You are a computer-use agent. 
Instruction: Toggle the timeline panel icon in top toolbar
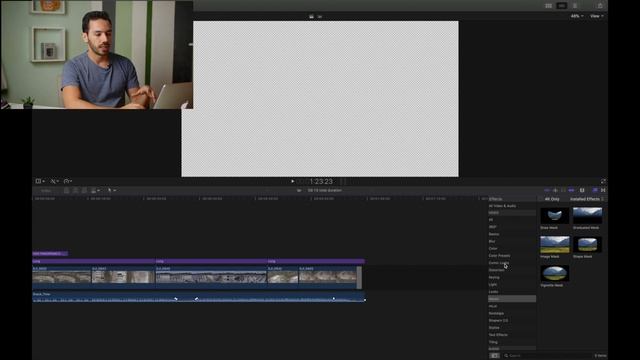pos(562,6)
